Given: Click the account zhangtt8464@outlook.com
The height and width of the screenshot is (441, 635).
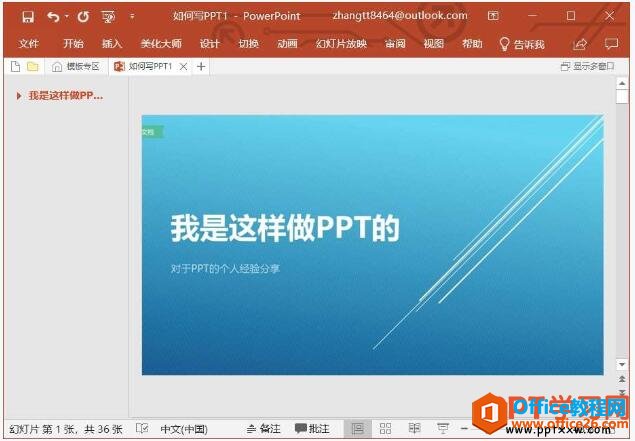Looking at the screenshot, I should tap(400, 16).
